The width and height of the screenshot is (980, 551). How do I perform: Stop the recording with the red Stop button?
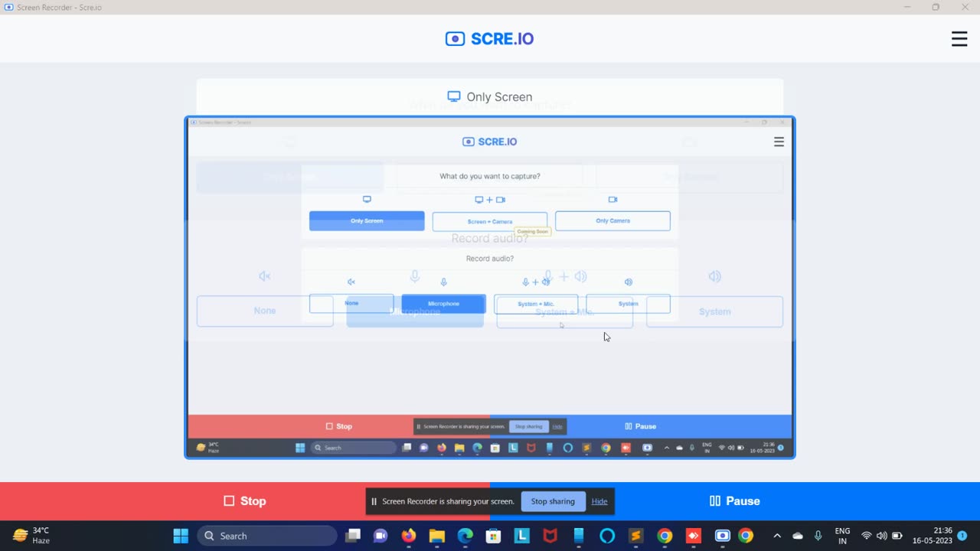245,501
